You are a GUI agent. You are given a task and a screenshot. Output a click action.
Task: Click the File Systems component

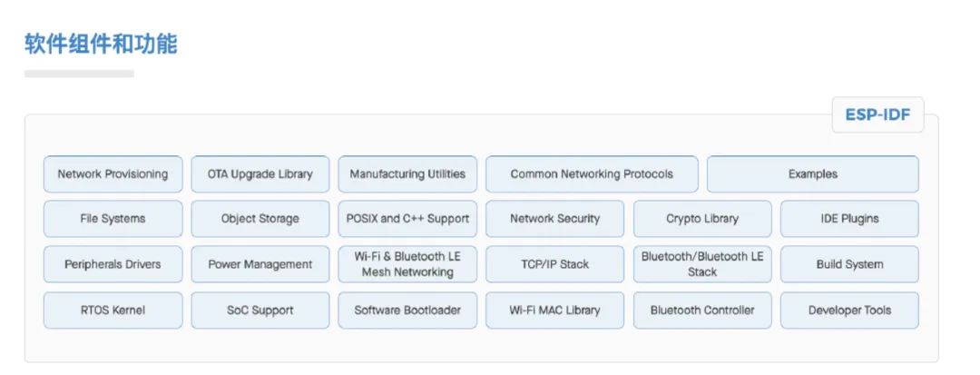(x=113, y=219)
